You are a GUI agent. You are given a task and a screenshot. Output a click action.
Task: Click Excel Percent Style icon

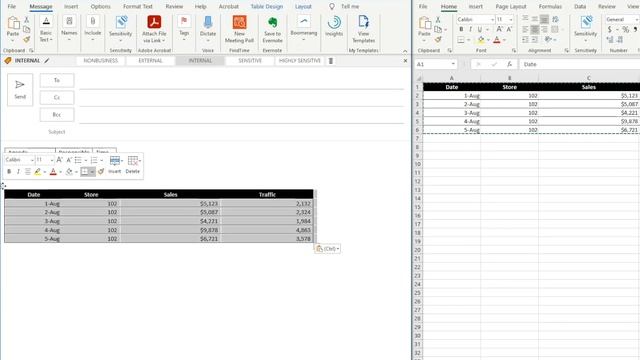(625, 30)
